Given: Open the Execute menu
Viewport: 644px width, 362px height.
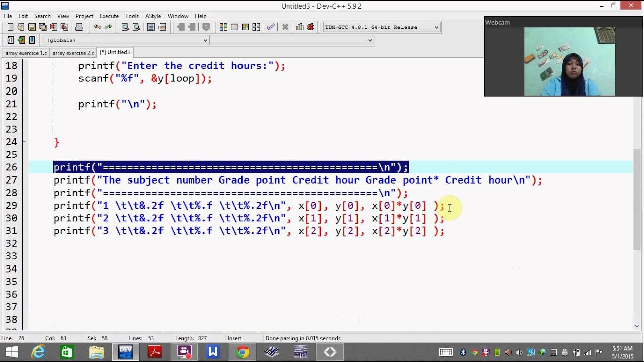Looking at the screenshot, I should [109, 16].
